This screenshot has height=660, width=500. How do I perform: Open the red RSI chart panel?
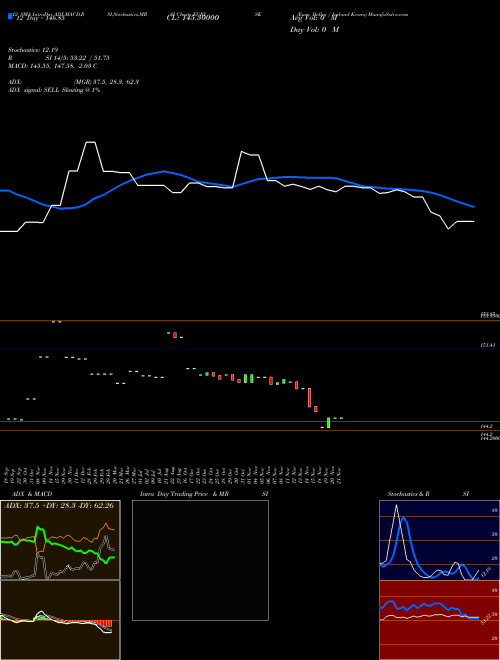click(439, 620)
